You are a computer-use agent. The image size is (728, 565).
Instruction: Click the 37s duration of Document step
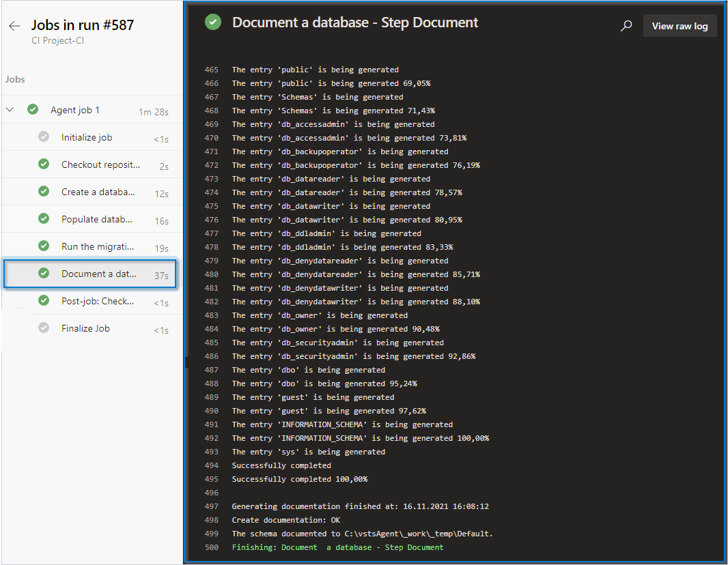point(162,276)
